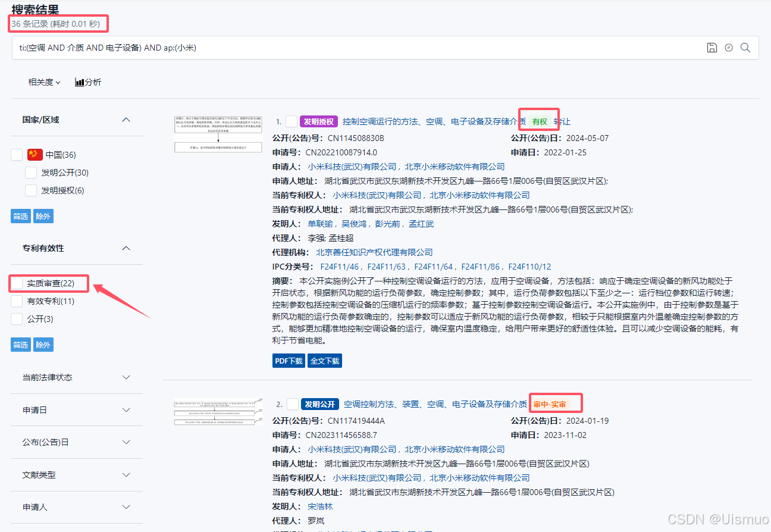
Task: Click 筛选 button under 国家/区域
Action: pyautogui.click(x=21, y=216)
